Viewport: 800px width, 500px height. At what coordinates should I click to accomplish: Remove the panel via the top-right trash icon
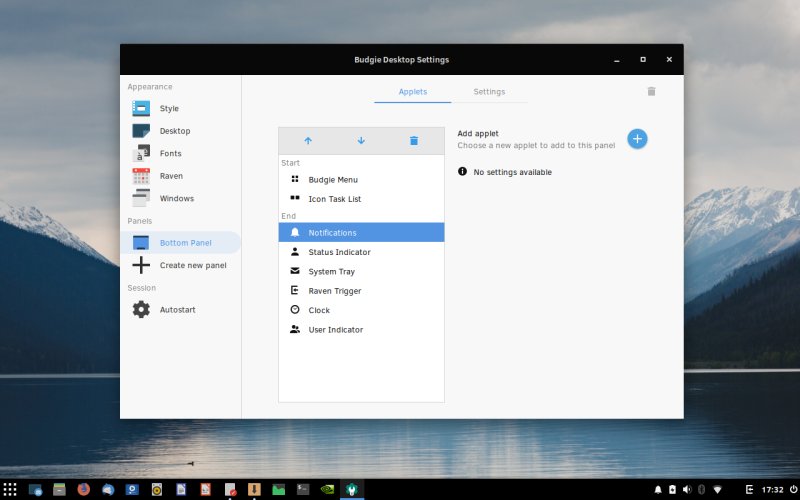(651, 91)
